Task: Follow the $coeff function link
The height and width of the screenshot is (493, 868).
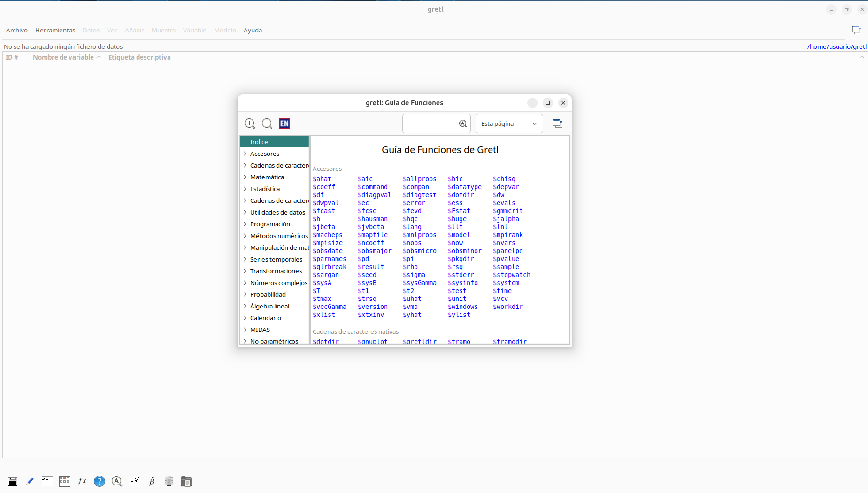Action: point(324,187)
